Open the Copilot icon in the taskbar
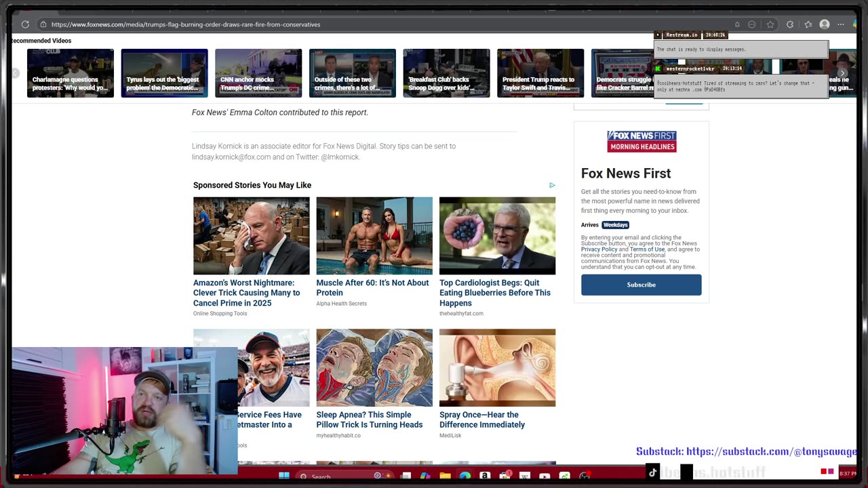This screenshot has width=868, height=488. pos(425,476)
